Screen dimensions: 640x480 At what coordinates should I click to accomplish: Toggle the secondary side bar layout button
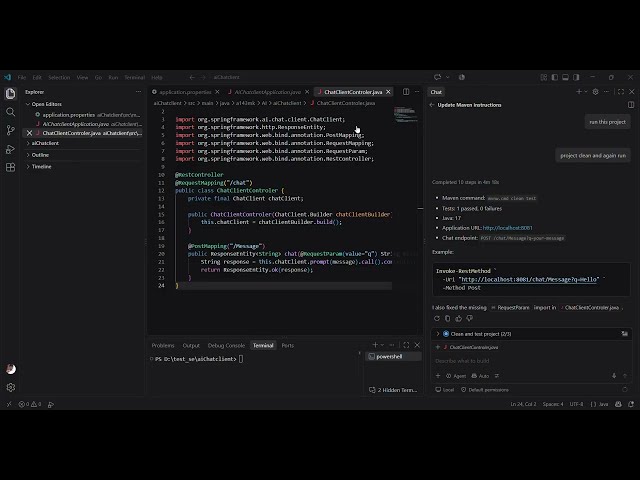point(576,77)
